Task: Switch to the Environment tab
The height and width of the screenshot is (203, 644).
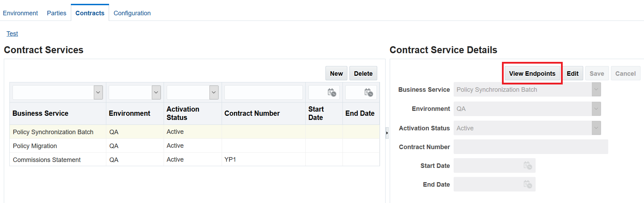Action: click(x=20, y=13)
